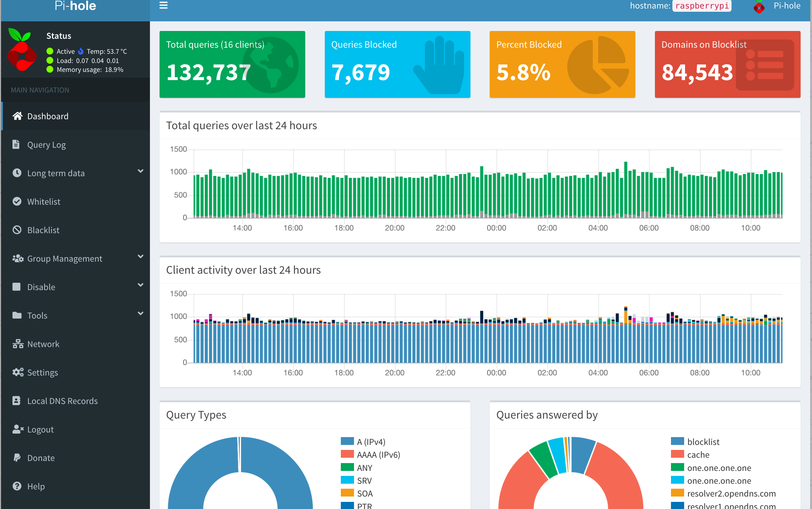Toggle SRV legend entry in Query Types
Image resolution: width=812 pixels, height=509 pixels.
(x=356, y=481)
